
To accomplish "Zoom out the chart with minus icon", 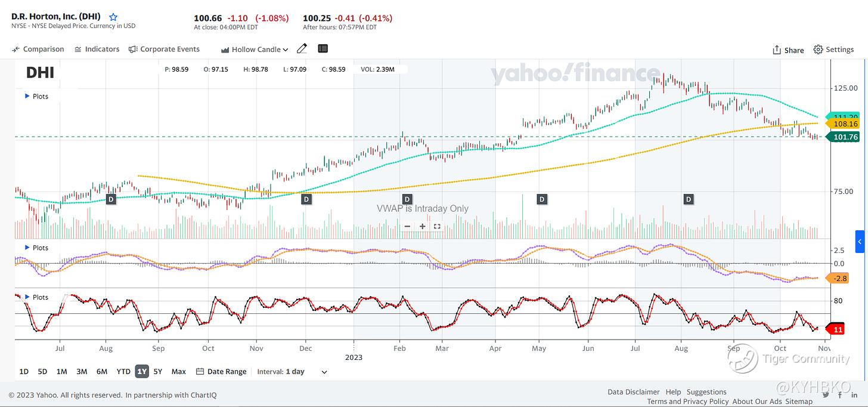I will point(408,226).
